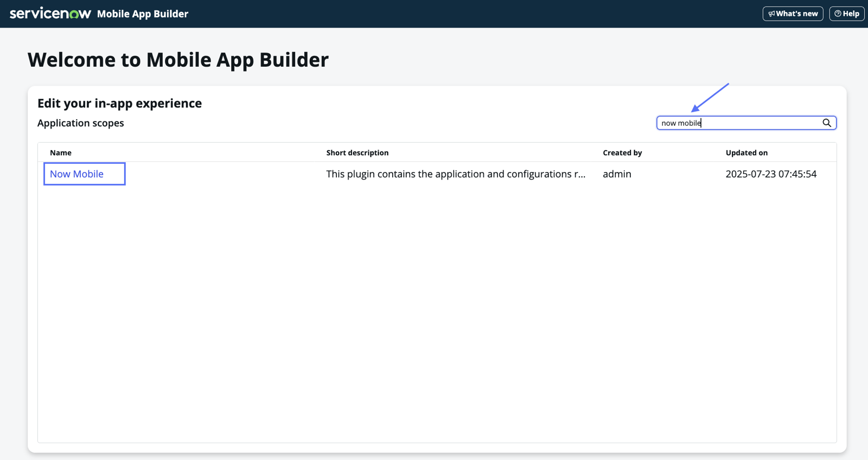Click the admin created-by cell
The image size is (868, 460).
point(617,174)
